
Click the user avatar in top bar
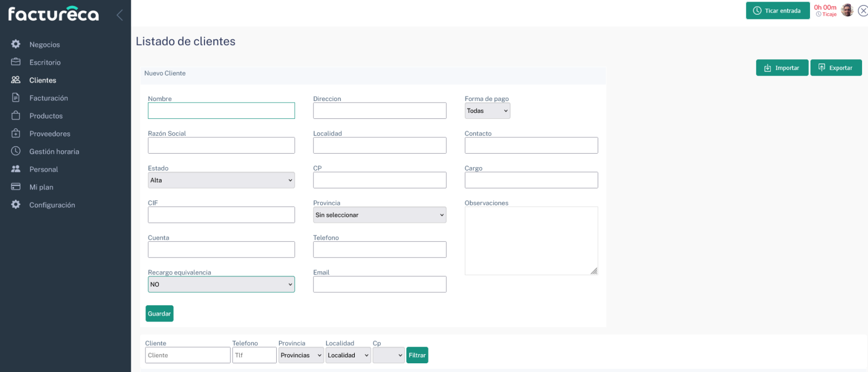click(x=847, y=10)
